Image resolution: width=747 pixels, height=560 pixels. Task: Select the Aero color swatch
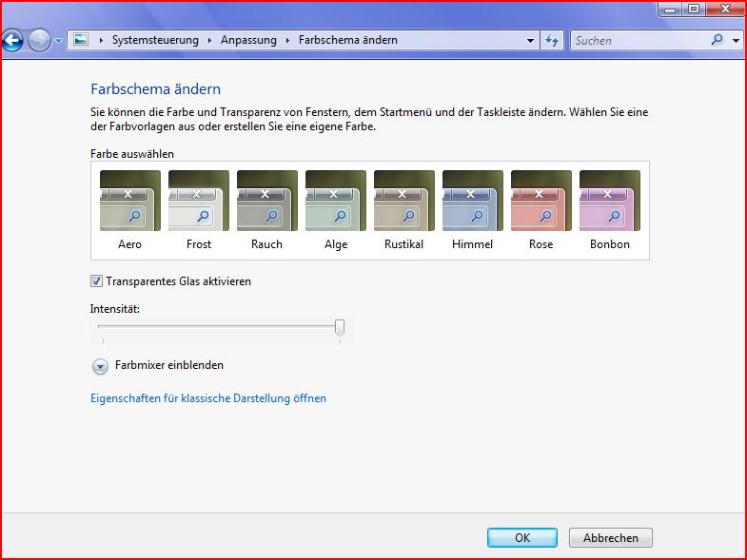pos(130,201)
